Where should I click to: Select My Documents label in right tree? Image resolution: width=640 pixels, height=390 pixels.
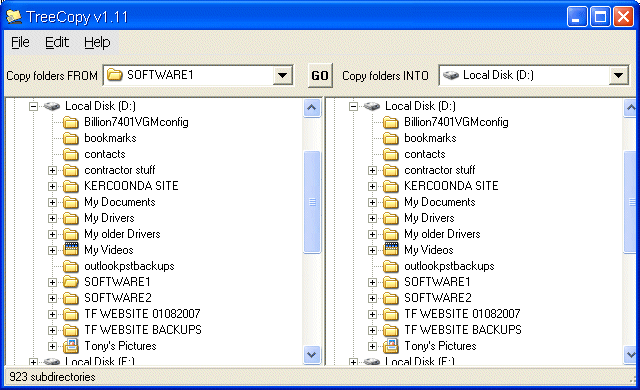point(440,202)
